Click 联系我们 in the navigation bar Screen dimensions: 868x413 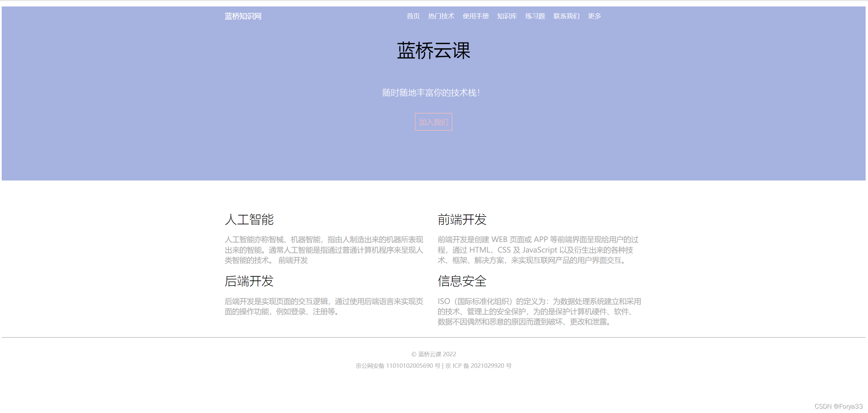point(566,16)
